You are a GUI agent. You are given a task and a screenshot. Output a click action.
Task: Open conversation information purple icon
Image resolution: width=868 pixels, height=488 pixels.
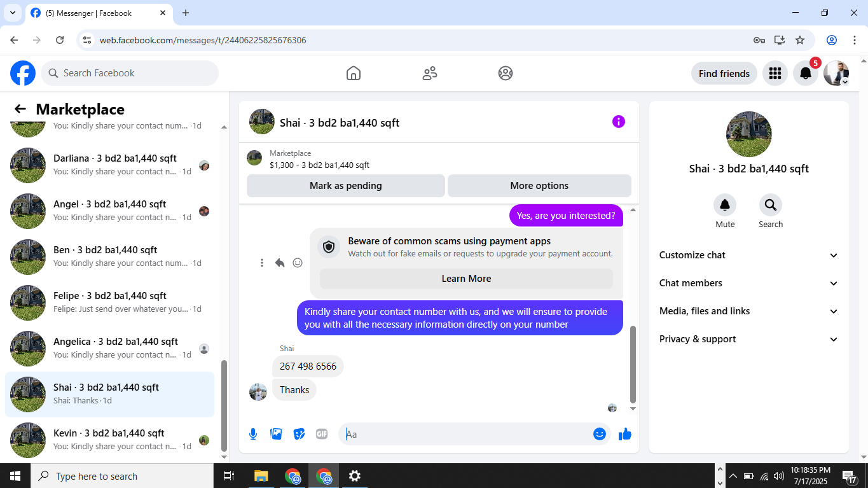(619, 122)
